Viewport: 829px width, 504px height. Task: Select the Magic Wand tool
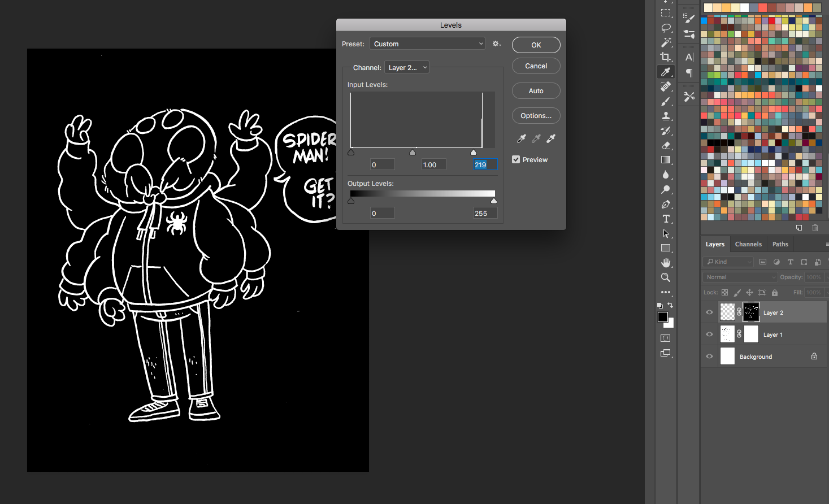666,42
